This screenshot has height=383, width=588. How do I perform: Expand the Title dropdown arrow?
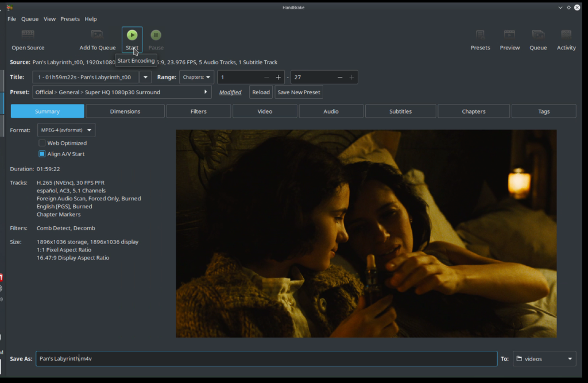point(145,78)
